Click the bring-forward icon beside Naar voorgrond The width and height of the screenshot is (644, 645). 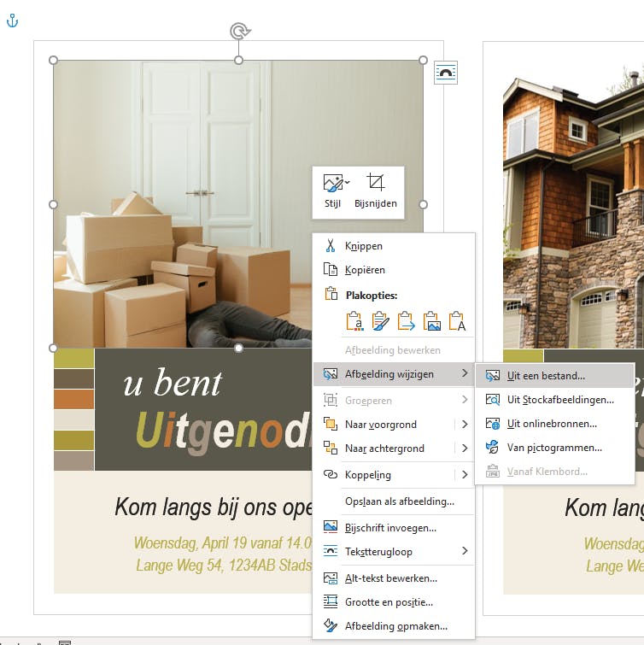click(331, 424)
